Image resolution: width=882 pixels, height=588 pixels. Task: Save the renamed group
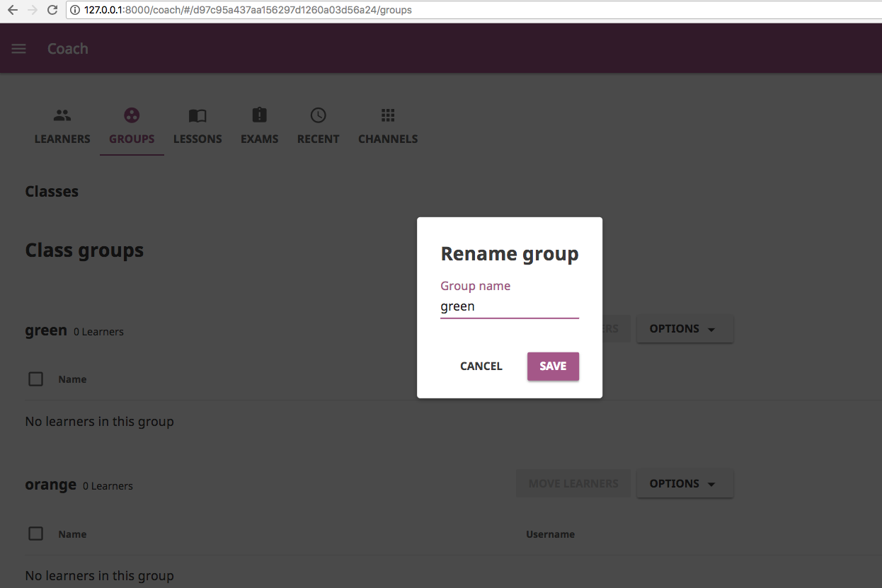click(553, 366)
